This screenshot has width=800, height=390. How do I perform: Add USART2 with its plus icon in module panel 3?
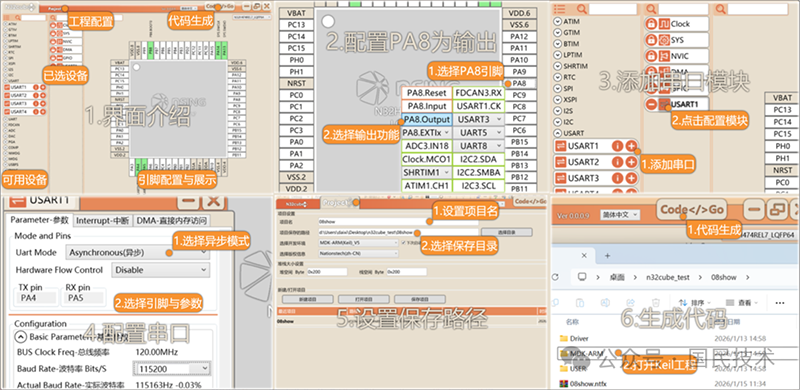point(631,162)
